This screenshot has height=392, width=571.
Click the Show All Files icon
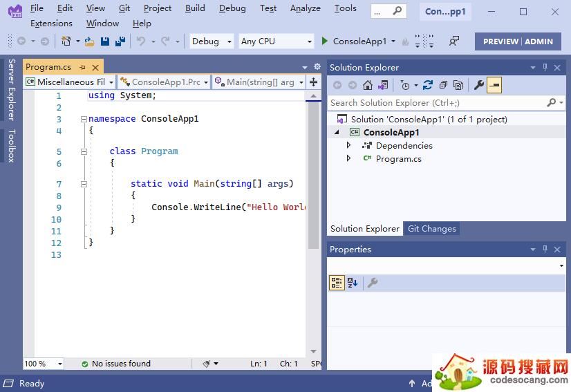coord(458,85)
